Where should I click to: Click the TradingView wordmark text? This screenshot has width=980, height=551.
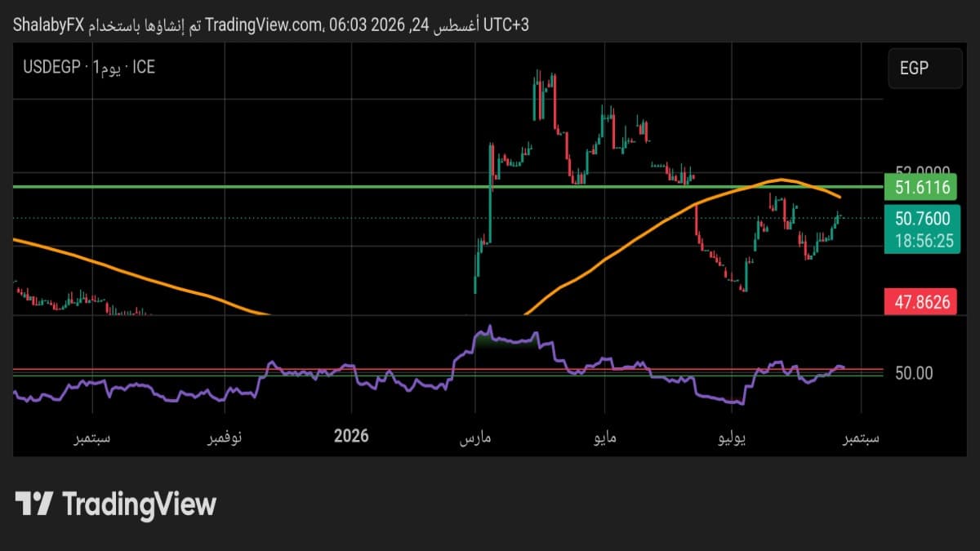click(139, 504)
